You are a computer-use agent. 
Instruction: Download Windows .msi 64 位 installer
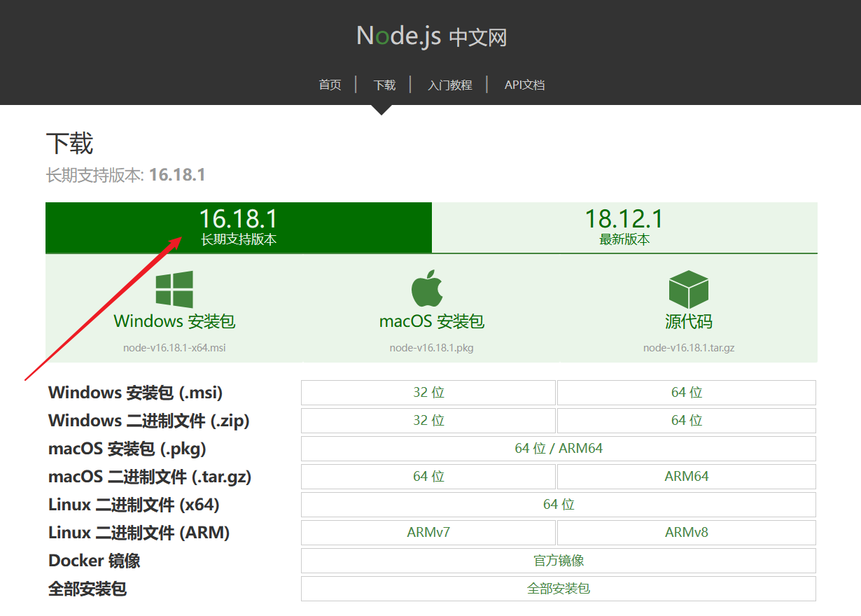[x=687, y=393]
